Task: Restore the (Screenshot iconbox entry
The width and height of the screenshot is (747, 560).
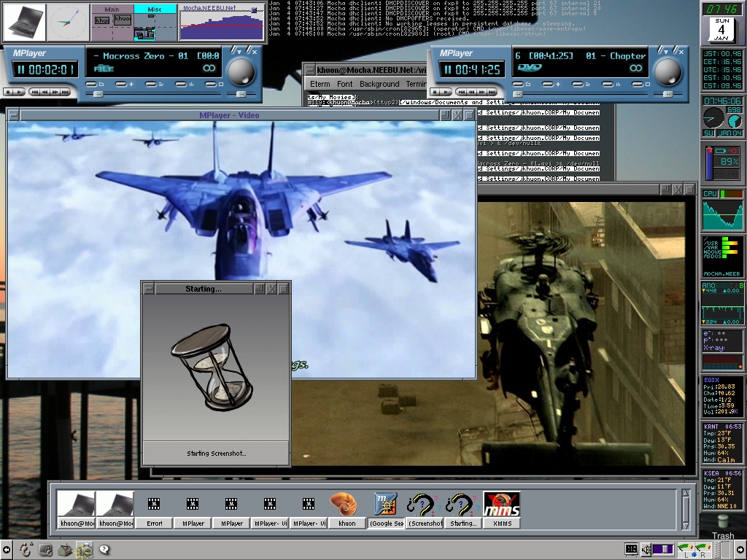Action: point(425,510)
